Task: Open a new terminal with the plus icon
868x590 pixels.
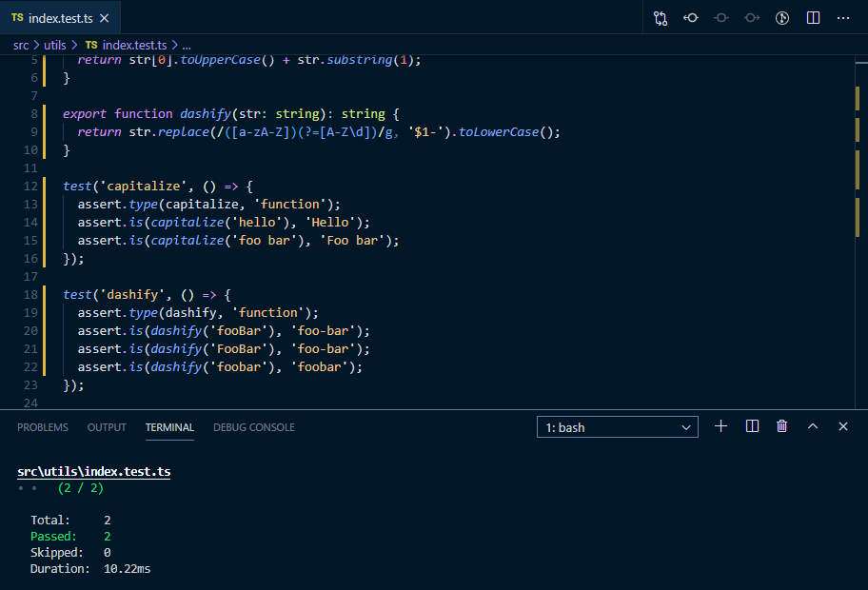Action: coord(720,426)
